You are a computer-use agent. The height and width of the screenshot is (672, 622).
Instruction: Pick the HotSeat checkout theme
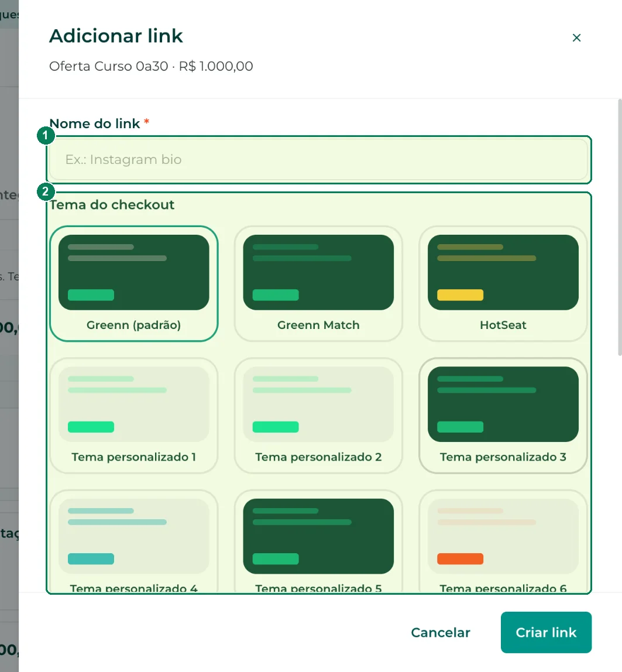point(503,284)
